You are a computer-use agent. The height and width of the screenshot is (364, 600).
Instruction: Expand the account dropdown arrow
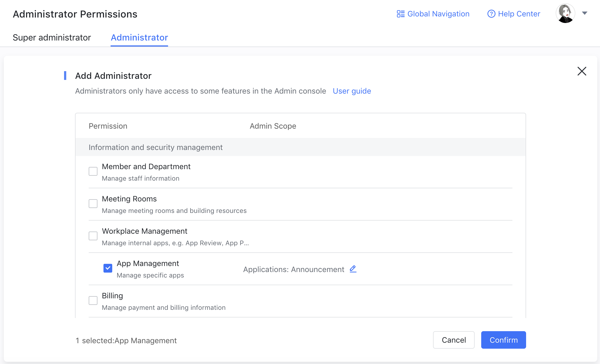[x=585, y=13]
